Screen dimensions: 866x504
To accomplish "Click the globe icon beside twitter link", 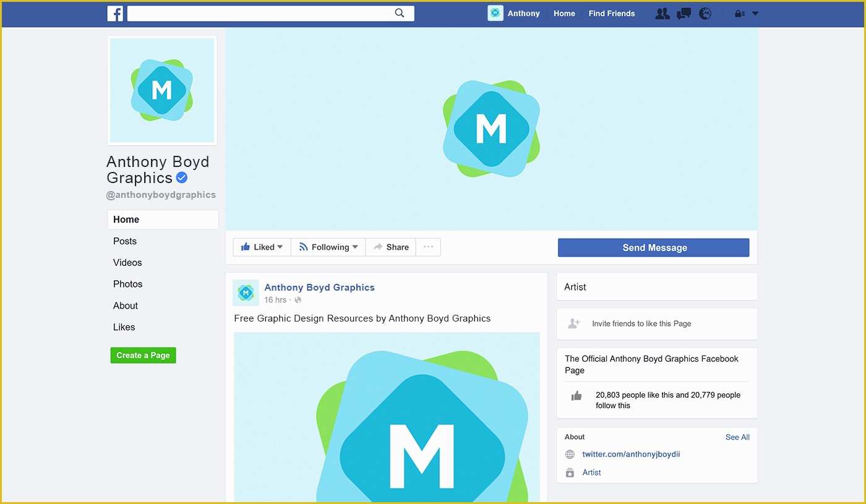I will tap(570, 455).
